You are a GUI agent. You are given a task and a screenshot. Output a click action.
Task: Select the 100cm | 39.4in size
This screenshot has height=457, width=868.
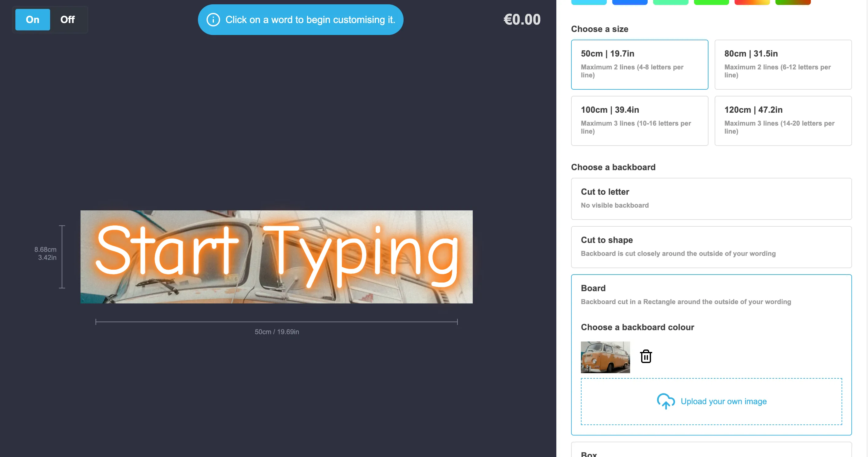pyautogui.click(x=639, y=120)
